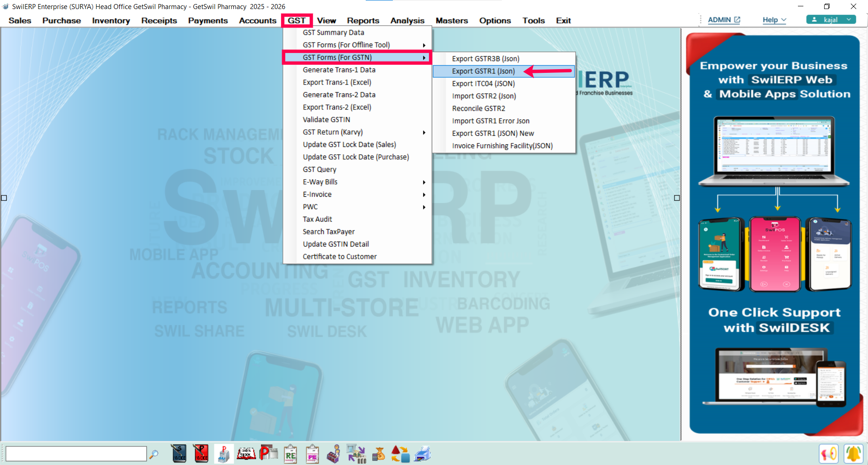Open the Tools menu

click(533, 20)
